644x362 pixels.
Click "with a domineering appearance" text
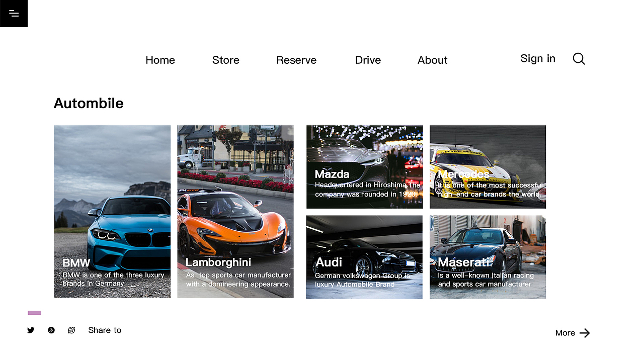(x=238, y=284)
